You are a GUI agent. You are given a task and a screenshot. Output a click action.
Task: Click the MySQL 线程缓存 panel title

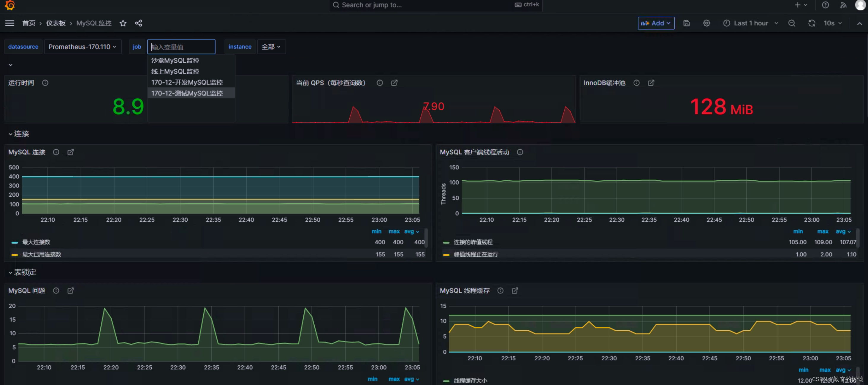[465, 291]
